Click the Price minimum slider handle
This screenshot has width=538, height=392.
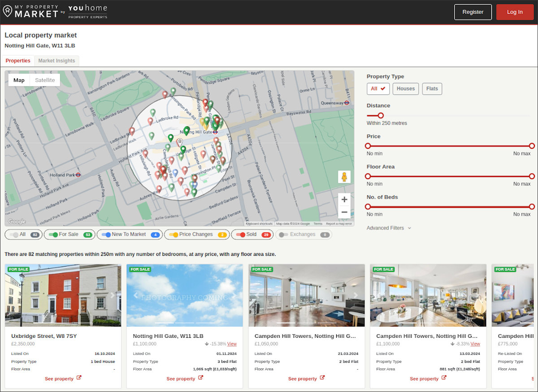[x=368, y=146]
